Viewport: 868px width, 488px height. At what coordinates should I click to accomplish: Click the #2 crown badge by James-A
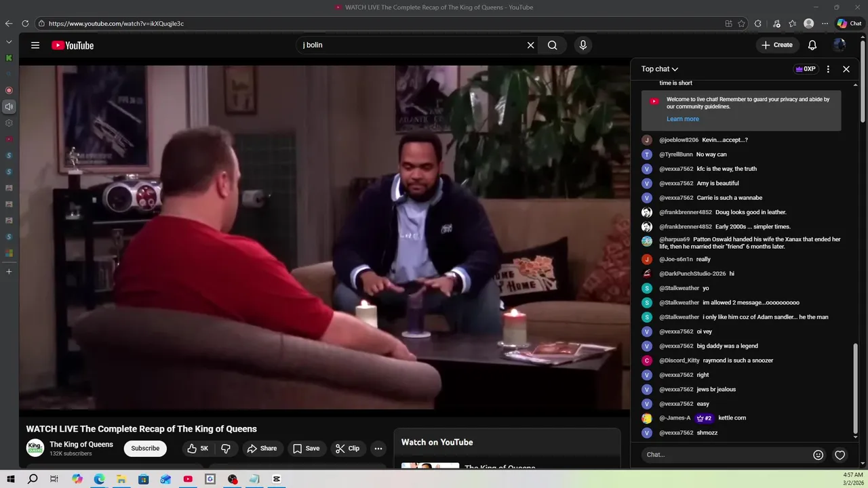(704, 418)
